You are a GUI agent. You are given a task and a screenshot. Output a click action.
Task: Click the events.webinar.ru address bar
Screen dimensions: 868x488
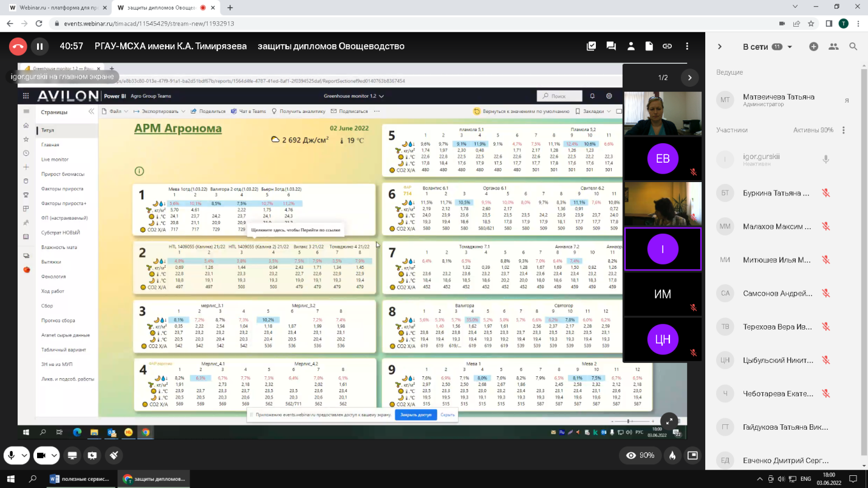(413, 24)
